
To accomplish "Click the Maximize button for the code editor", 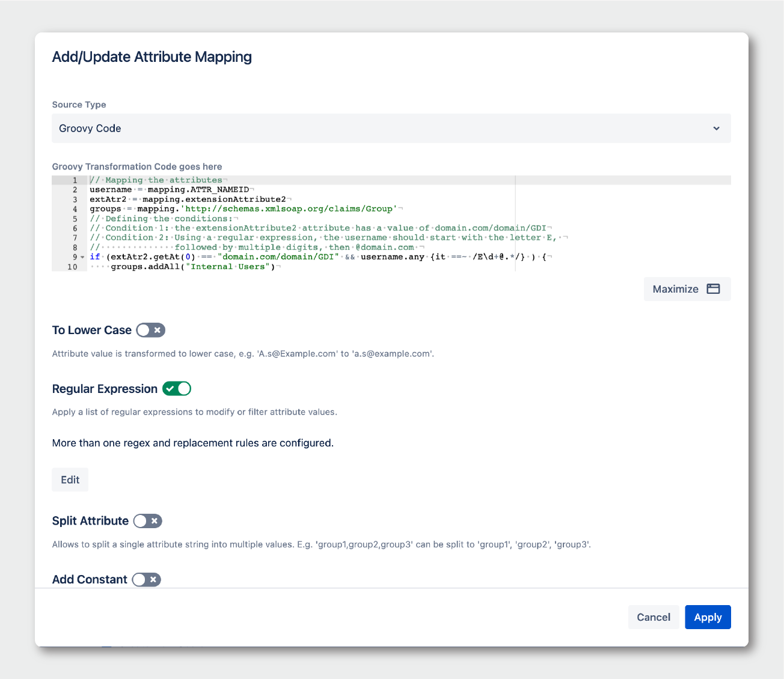I will tap(687, 289).
